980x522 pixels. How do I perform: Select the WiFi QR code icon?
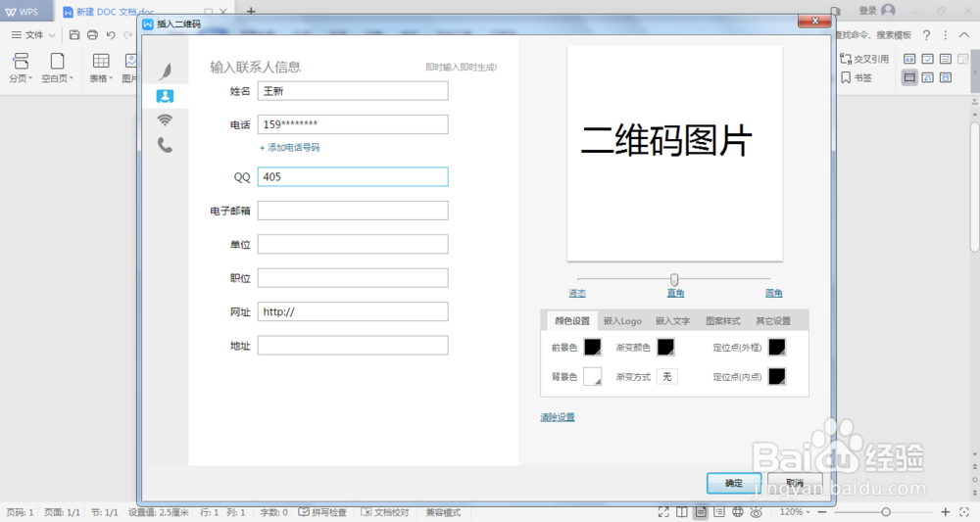coord(165,119)
